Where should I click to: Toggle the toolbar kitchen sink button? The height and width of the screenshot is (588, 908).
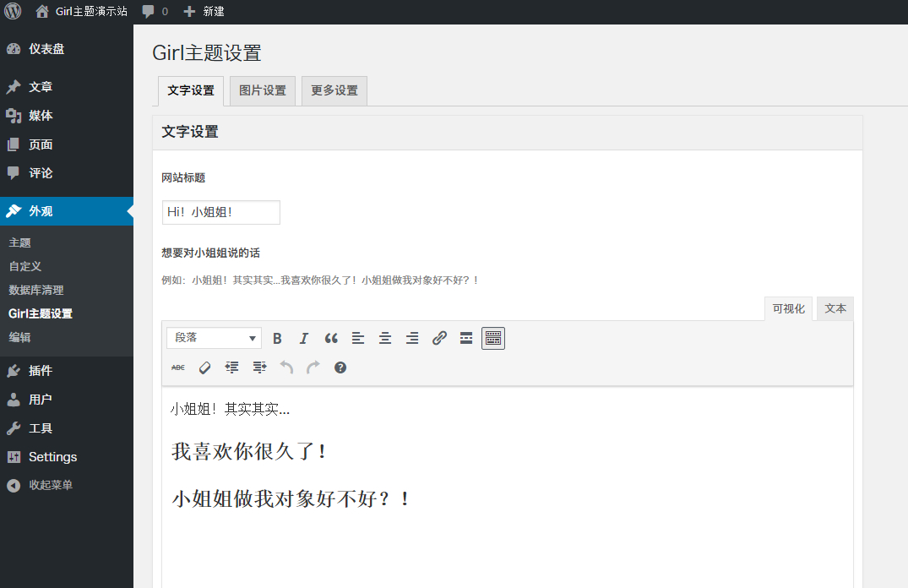click(x=493, y=338)
